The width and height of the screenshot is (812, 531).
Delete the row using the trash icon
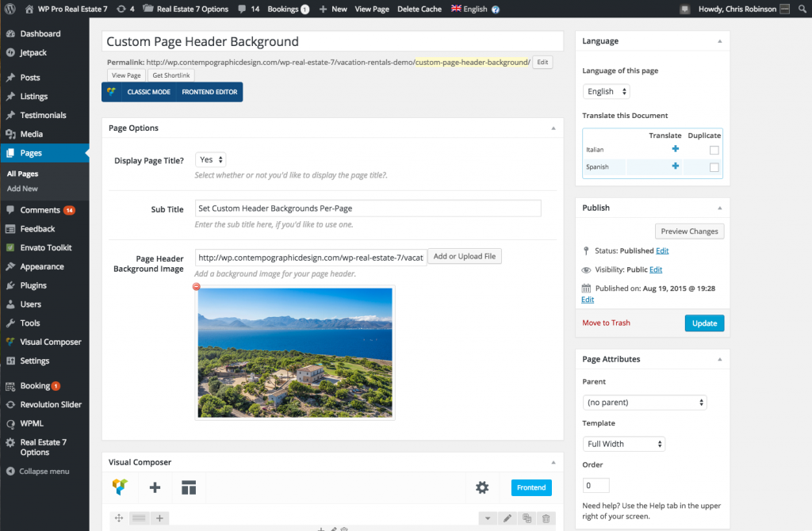pyautogui.click(x=546, y=518)
